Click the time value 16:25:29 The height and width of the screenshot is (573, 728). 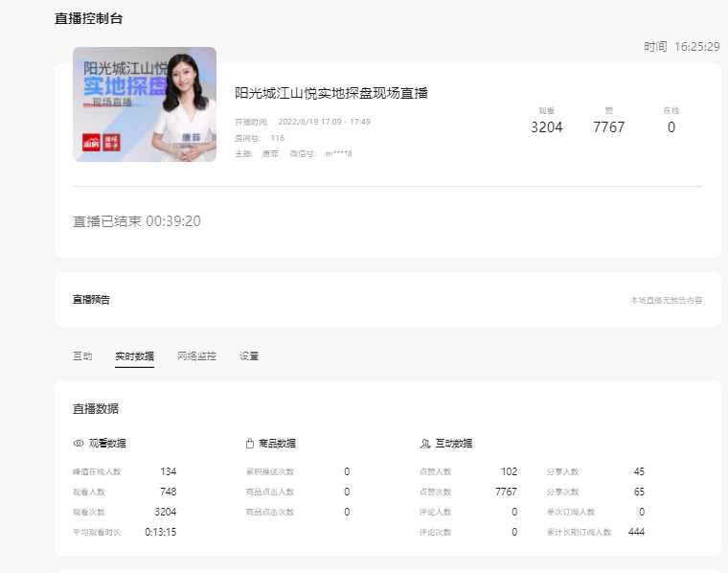[x=697, y=47]
